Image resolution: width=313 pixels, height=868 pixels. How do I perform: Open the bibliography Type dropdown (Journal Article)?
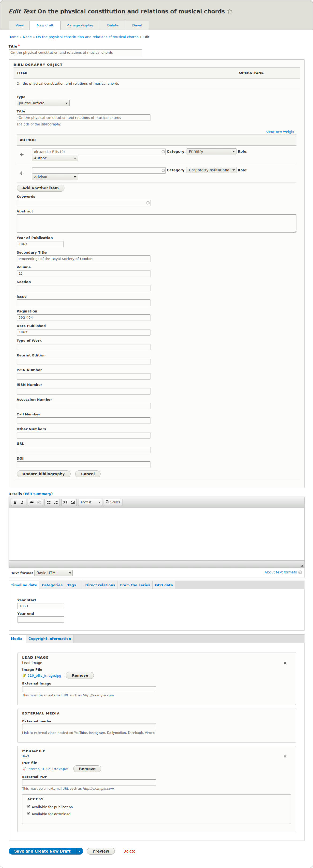[43, 103]
